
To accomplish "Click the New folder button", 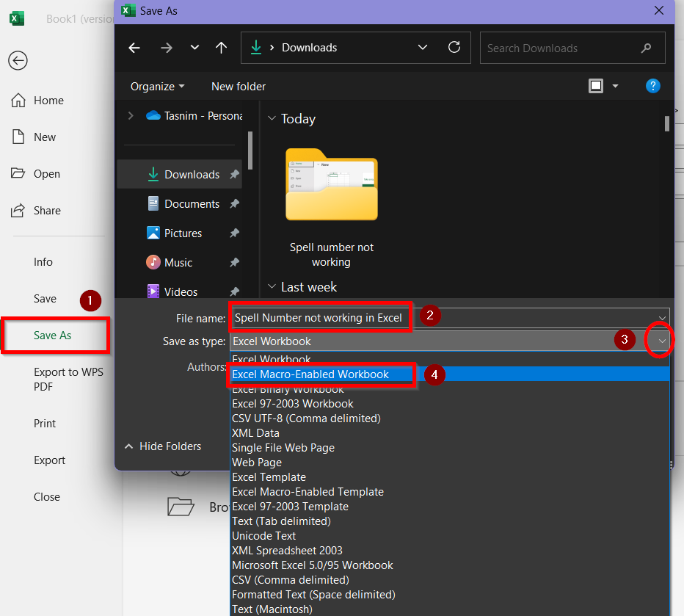I will click(239, 87).
